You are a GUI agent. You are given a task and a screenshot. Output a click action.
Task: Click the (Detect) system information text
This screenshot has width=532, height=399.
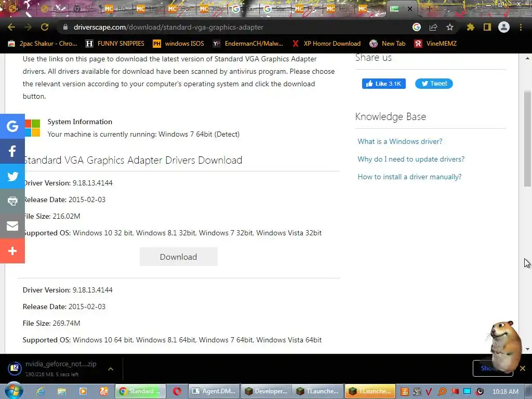(x=227, y=135)
